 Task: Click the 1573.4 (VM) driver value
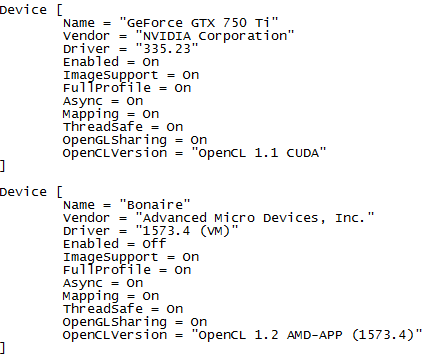point(187,231)
